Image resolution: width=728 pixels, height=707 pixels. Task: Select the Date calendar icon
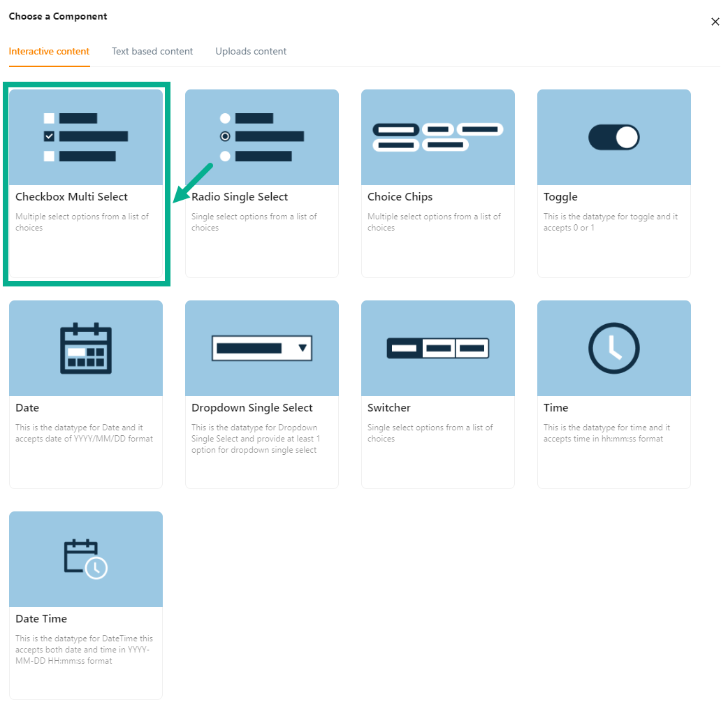85,348
